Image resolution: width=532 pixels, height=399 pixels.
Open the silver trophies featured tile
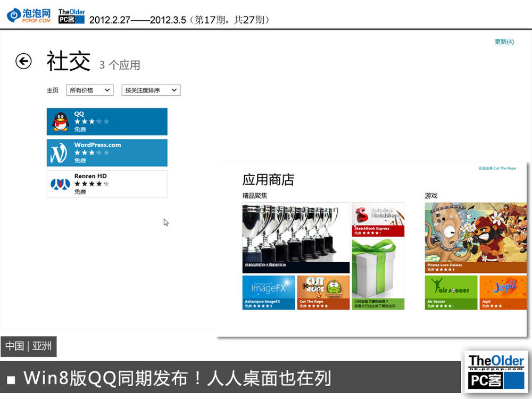296,238
